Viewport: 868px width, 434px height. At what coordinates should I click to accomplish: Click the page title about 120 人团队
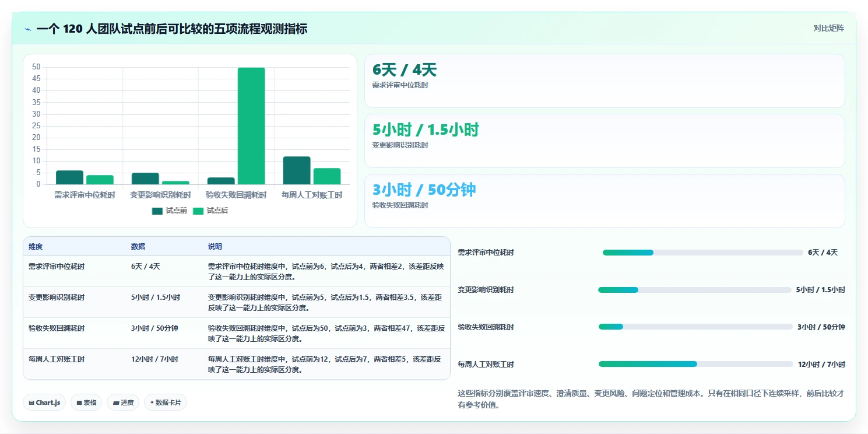pyautogui.click(x=171, y=29)
